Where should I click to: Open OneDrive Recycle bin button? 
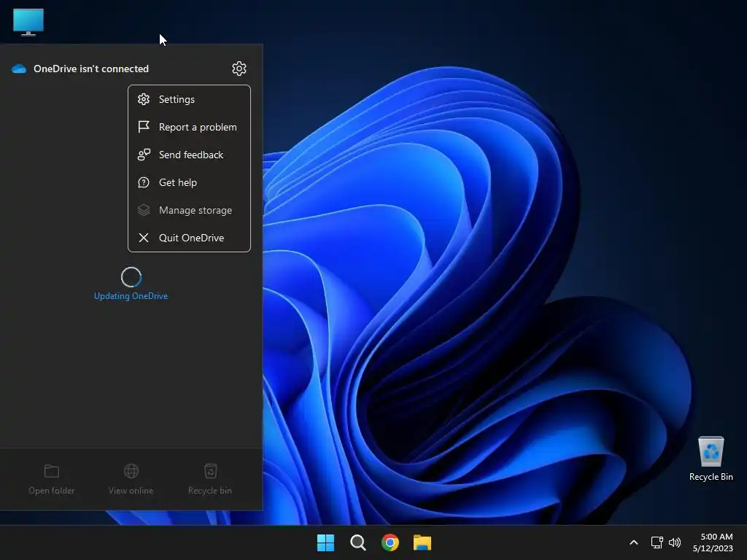click(x=210, y=480)
